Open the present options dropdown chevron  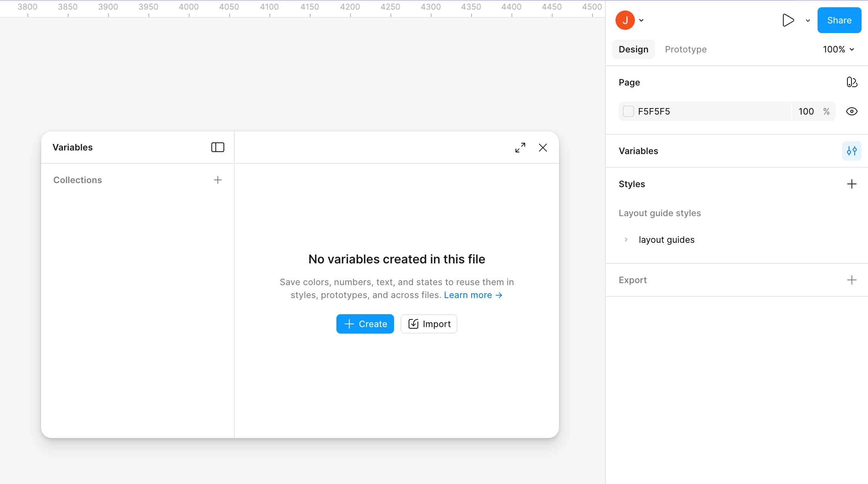point(808,20)
